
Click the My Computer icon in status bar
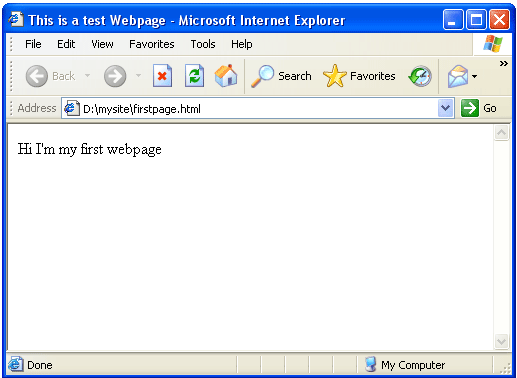[370, 364]
